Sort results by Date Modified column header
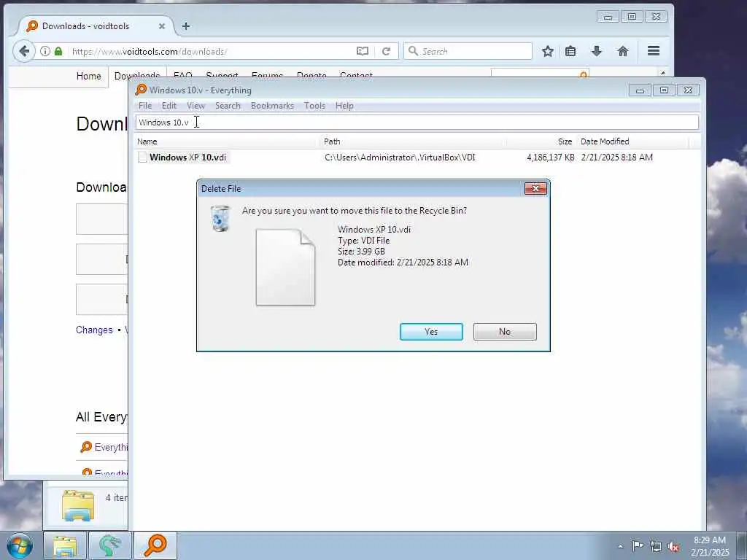 click(632, 141)
